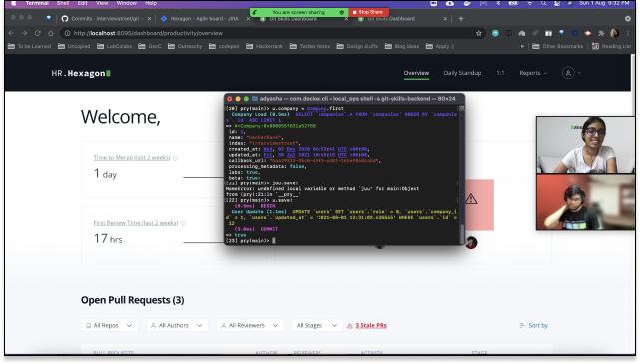Expand the Reports dropdown menu
The width and height of the screenshot is (640, 364).
[x=533, y=73]
